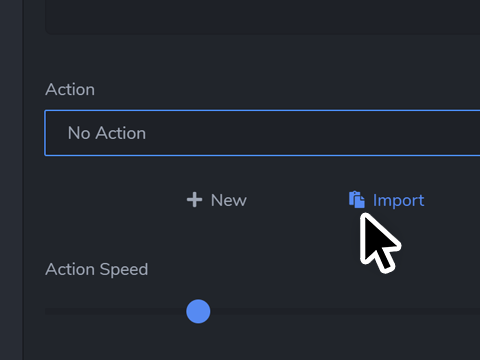The height and width of the screenshot is (360, 480).
Task: Select the Import link text
Action: (x=399, y=201)
